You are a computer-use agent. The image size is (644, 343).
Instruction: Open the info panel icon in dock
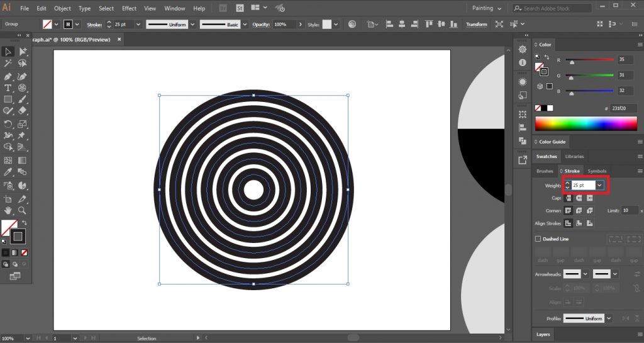[x=523, y=62]
